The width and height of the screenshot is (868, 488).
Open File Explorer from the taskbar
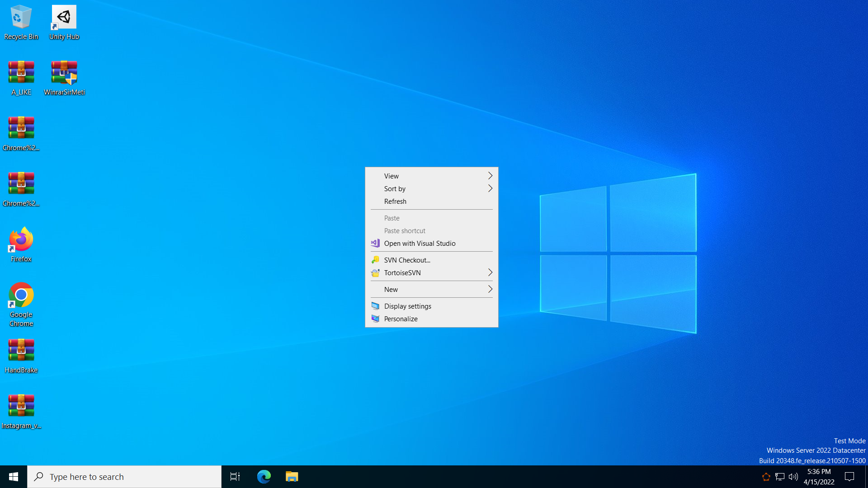(x=292, y=477)
